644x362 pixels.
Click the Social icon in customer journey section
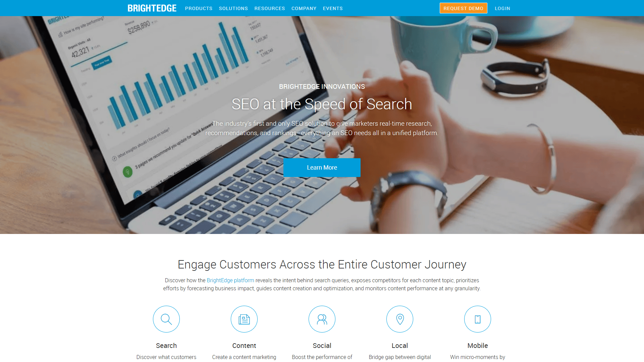(322, 319)
